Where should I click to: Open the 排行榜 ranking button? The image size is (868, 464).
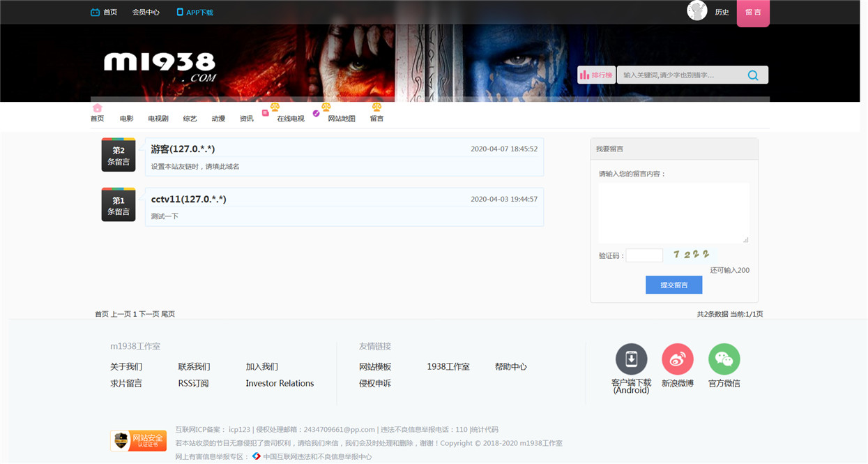(x=596, y=75)
